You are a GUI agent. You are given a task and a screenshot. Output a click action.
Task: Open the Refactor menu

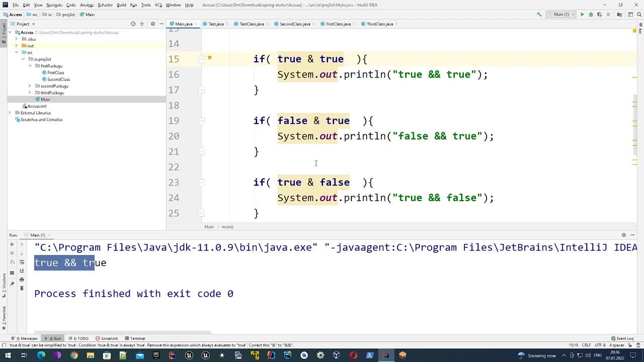105,5
